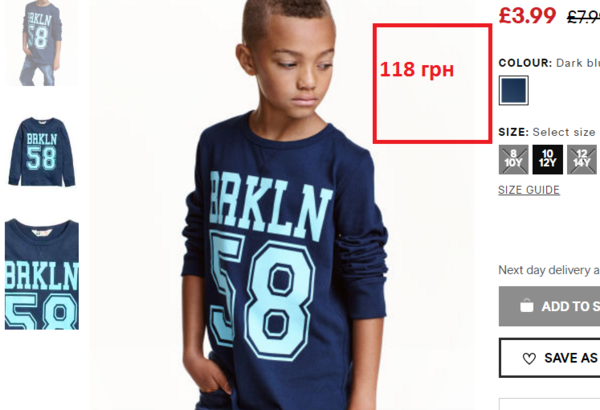The width and height of the screenshot is (600, 410).
Task: View the flat-lay BRKLN 58 shirt thumbnail
Action: point(42,152)
